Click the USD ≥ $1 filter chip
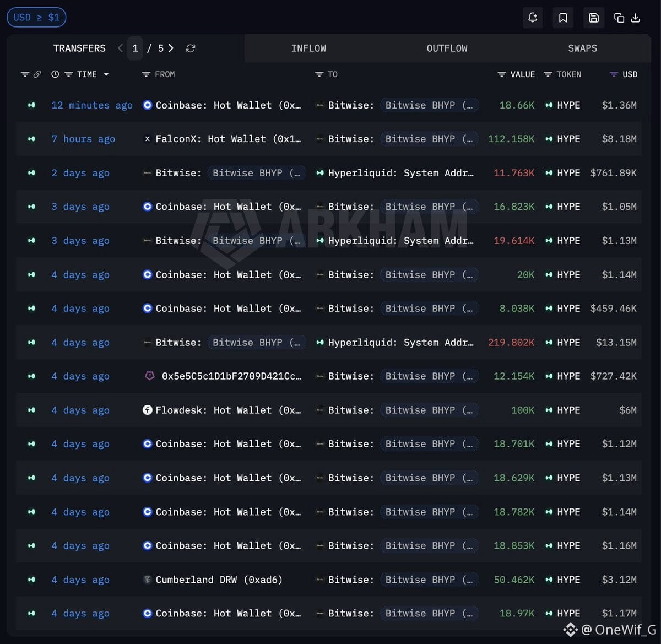Screen dimensions: 661x644 [36, 18]
